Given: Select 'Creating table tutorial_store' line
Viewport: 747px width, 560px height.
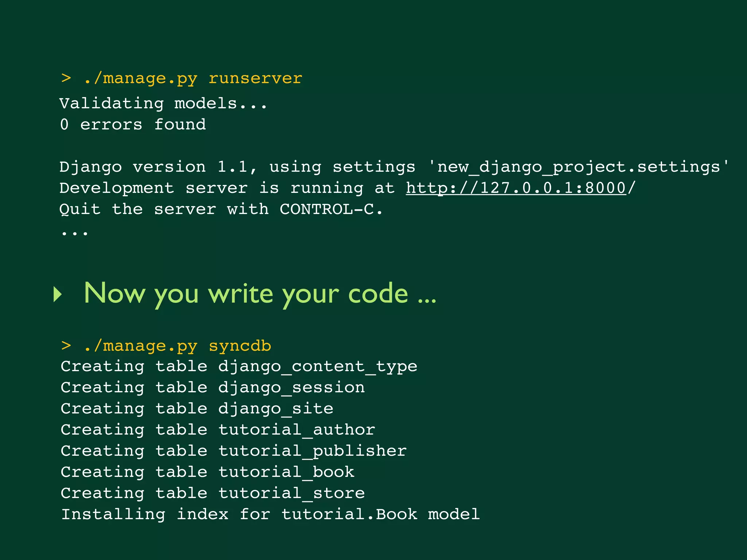Looking at the screenshot, I should point(213,494).
